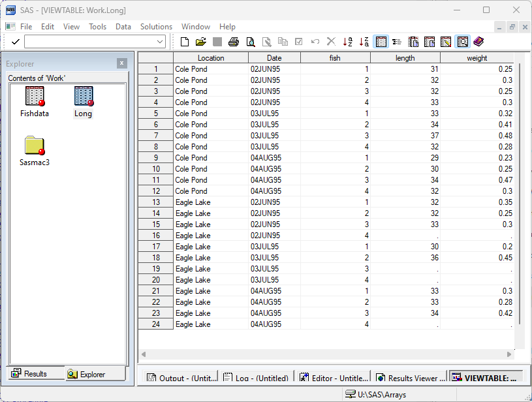Sort column descending with Z-A icon
Viewport: 532px width, 402px height.
pos(364,42)
